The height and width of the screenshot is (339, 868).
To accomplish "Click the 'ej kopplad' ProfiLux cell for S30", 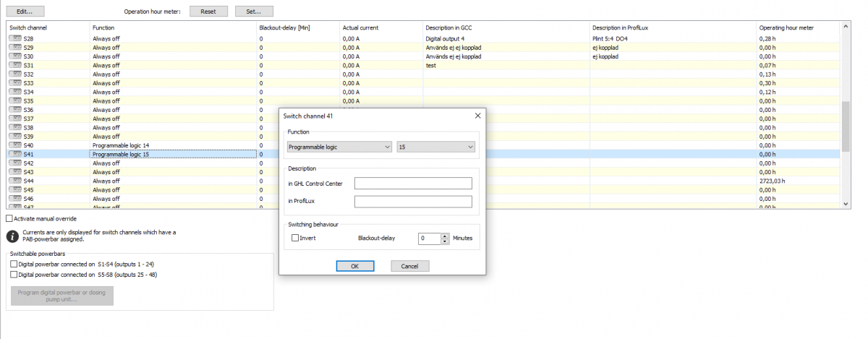I will [x=673, y=56].
